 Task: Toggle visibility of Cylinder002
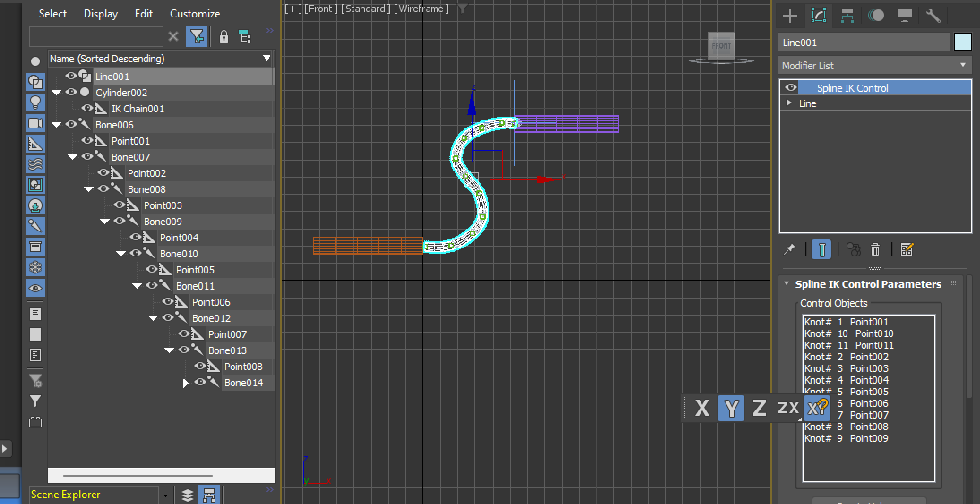coord(71,92)
